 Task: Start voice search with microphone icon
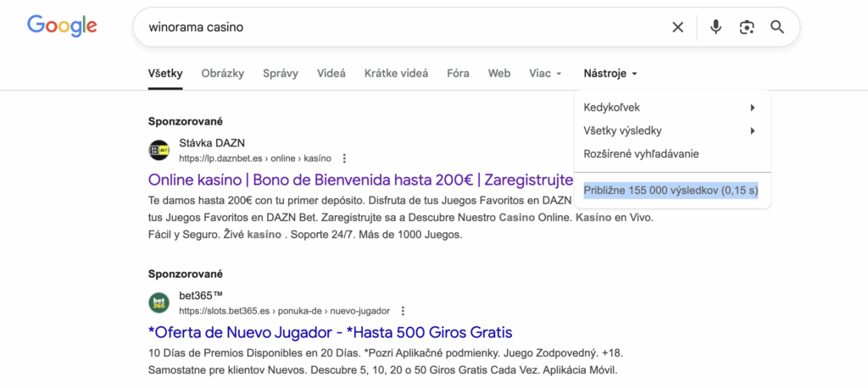[715, 27]
